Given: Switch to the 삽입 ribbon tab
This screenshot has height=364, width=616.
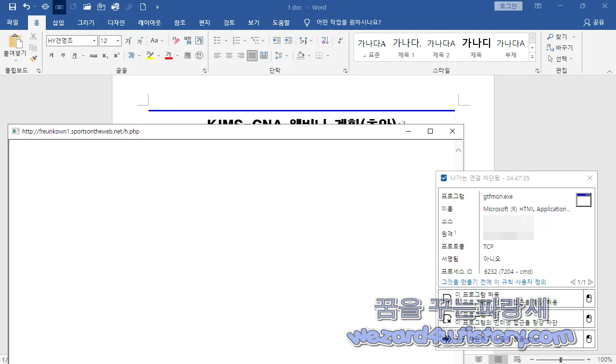Looking at the screenshot, I should tap(58, 22).
